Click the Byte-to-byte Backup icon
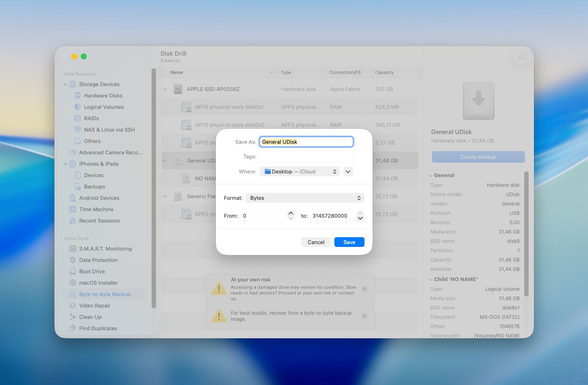588x385 pixels. point(73,294)
